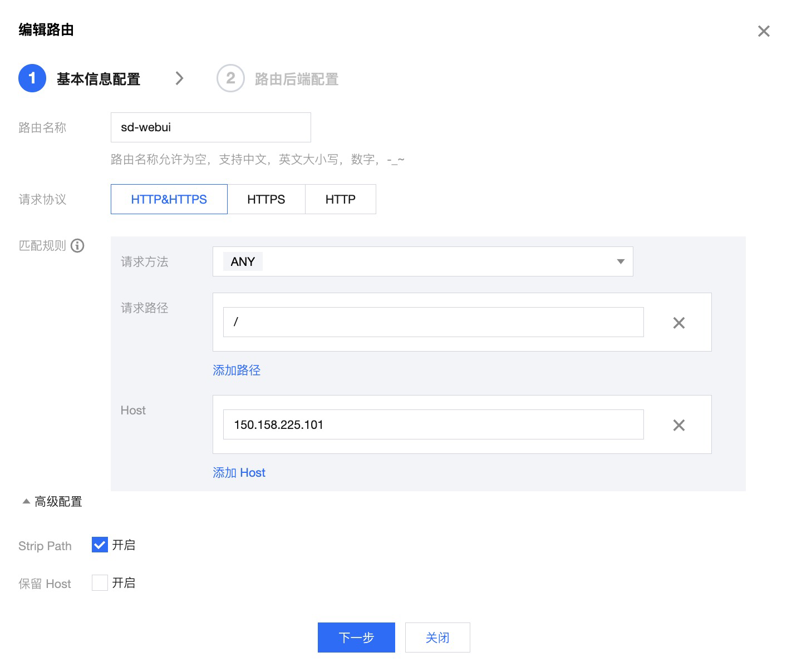Click the 请求路径 label
The image size is (787, 672).
pos(144,308)
